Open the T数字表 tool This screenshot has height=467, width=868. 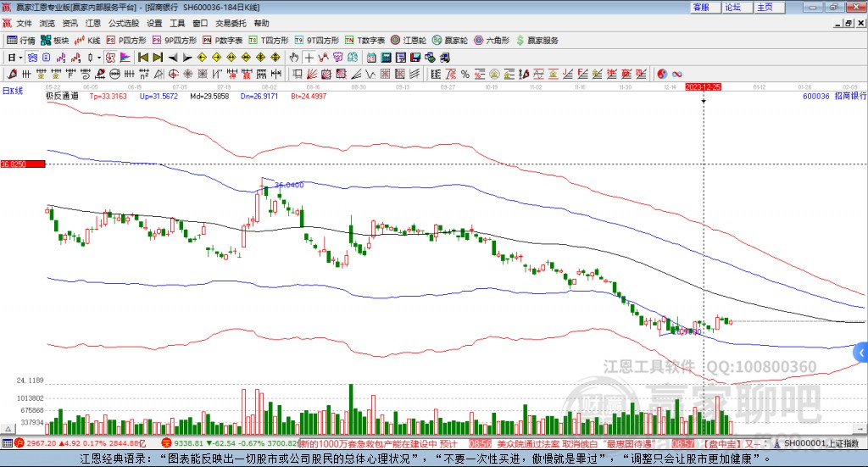click(x=364, y=41)
